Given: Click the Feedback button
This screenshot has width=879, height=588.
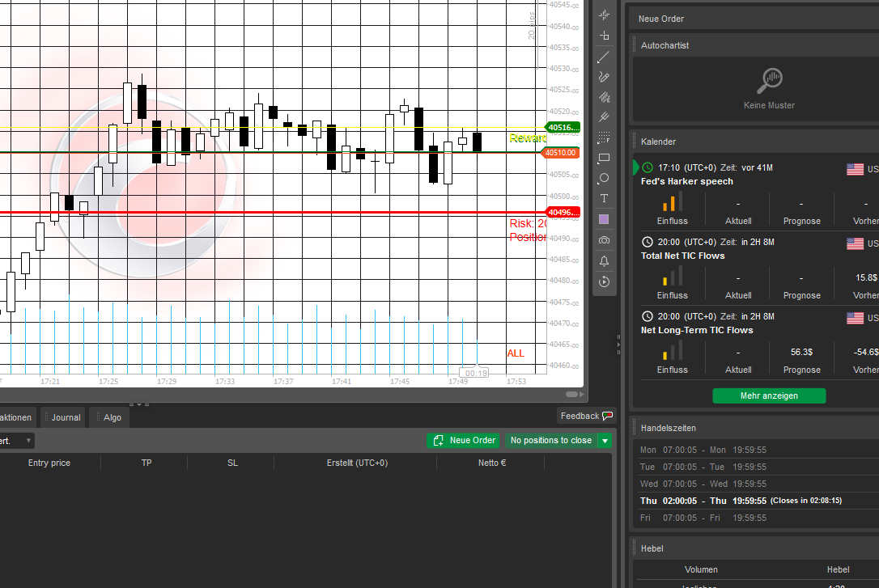Looking at the screenshot, I should [x=586, y=416].
